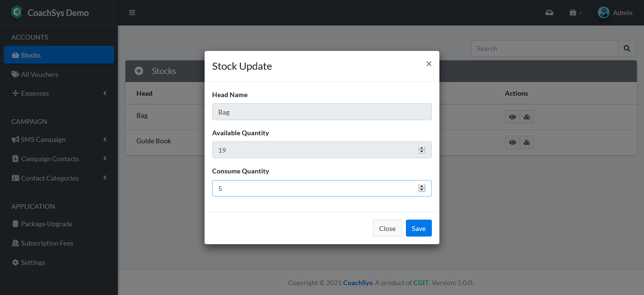Close the Stock Update dialog via X
This screenshot has height=295, width=644.
429,64
